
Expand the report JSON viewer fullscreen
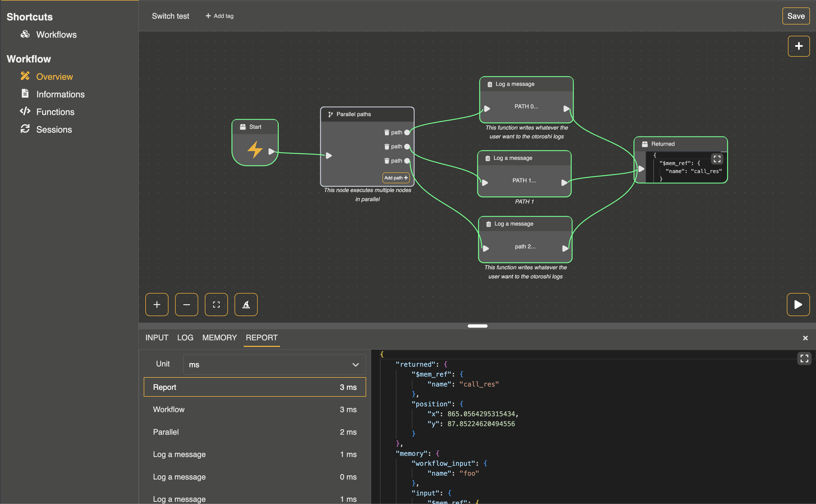pyautogui.click(x=804, y=358)
